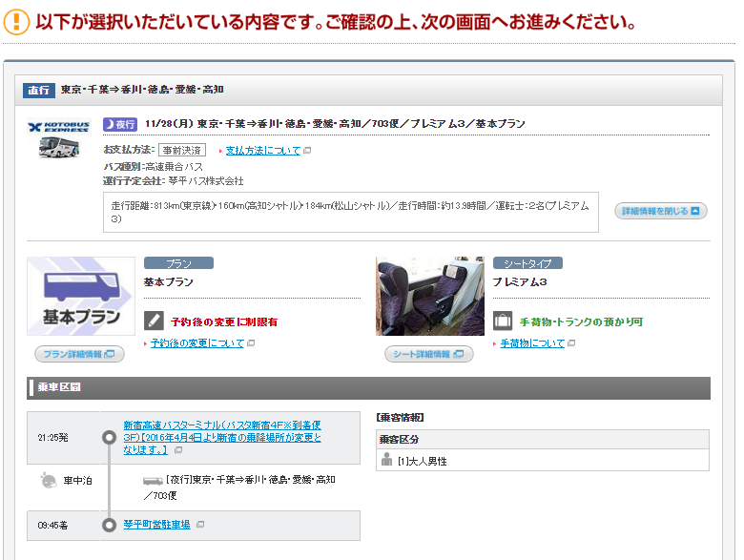The image size is (744, 560).
Task: Click the 夜行 night bus badge
Action: [119, 124]
